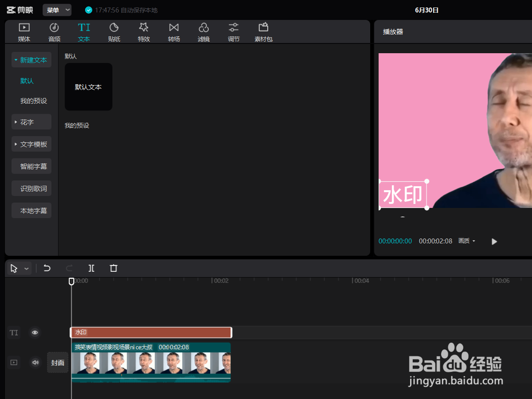This screenshot has width=532, height=399.
Task: Click the auto-save status check icon
Action: click(89, 10)
